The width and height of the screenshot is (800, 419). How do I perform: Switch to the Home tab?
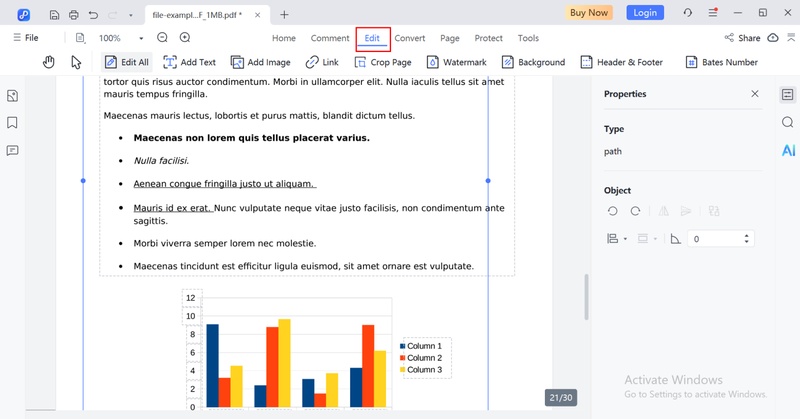coord(284,38)
